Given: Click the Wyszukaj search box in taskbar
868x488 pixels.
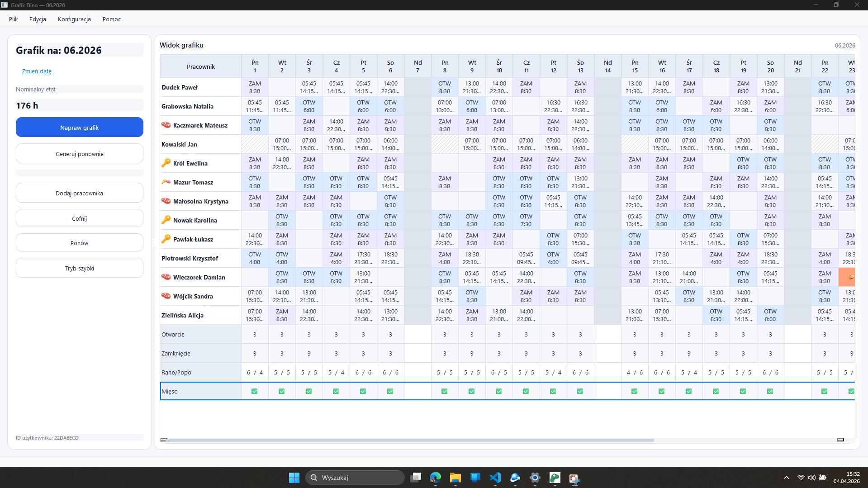Looking at the screenshot, I should pyautogui.click(x=355, y=478).
